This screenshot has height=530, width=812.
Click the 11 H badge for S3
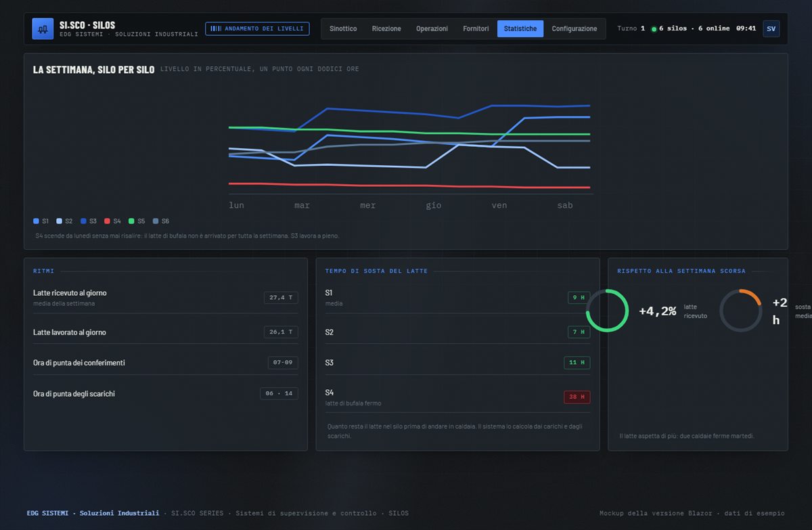click(577, 363)
